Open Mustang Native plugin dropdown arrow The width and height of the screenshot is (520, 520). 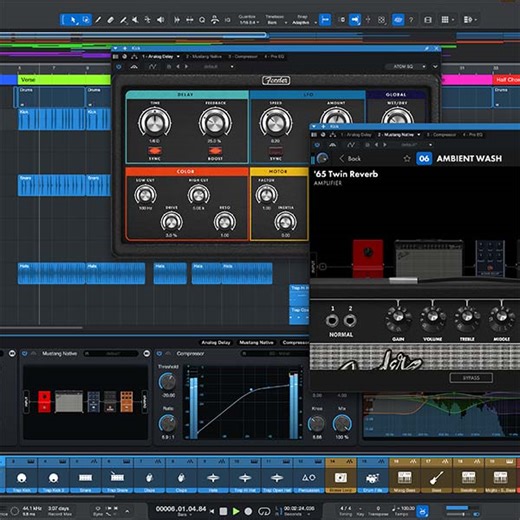coord(419,135)
